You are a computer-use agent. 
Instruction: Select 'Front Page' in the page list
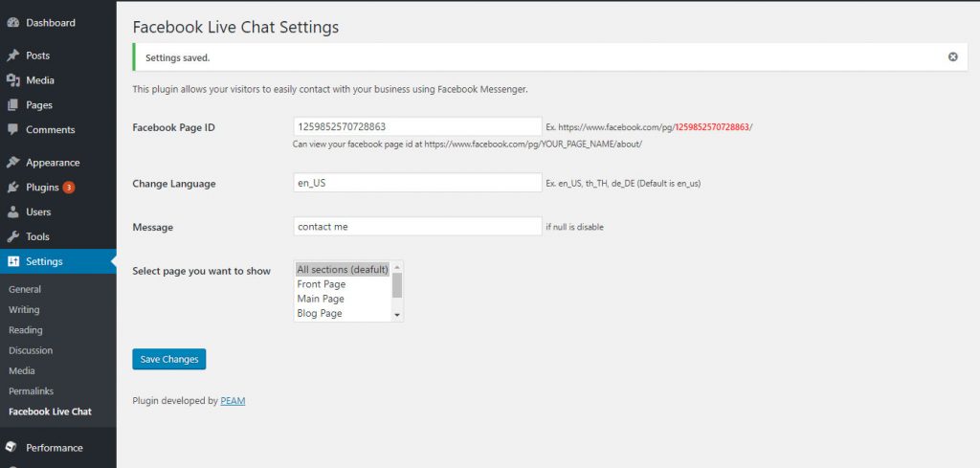click(x=322, y=284)
